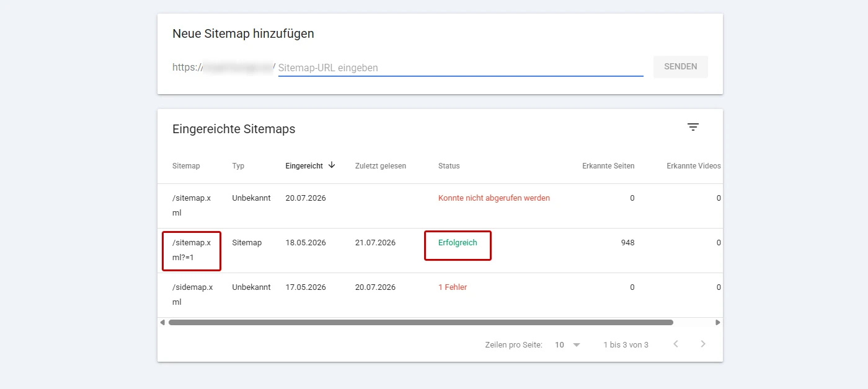The image size is (868, 389).
Task: Click the Neue Sitemap hinzufügen heading
Action: tap(243, 33)
